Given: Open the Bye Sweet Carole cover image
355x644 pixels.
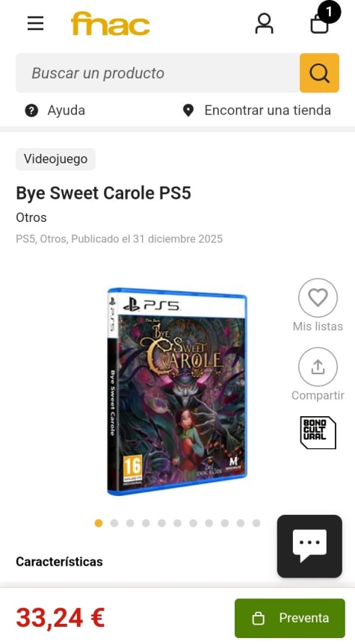Looking at the screenshot, I should (x=177, y=391).
